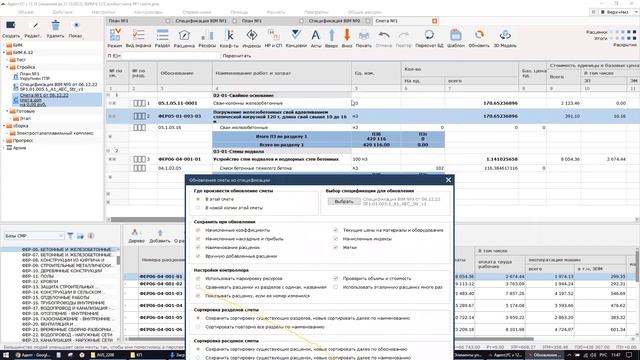The height and width of the screenshot is (360, 640).
Task: Close the Смета №1 tab
Action: (x=434, y=20)
